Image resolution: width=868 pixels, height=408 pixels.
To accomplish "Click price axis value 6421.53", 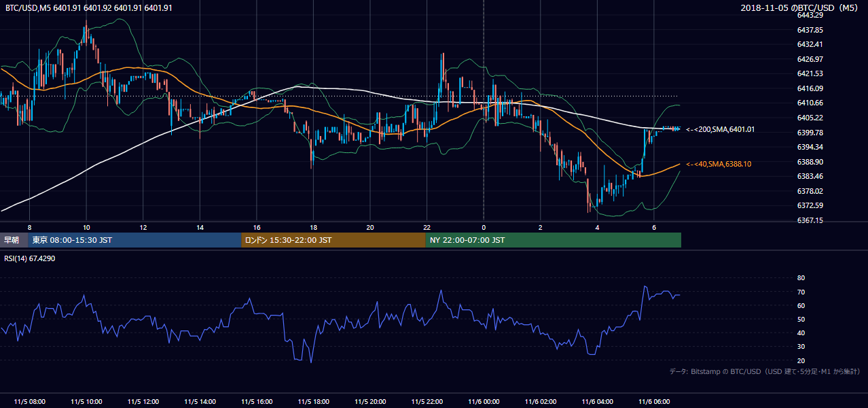I will coord(810,73).
